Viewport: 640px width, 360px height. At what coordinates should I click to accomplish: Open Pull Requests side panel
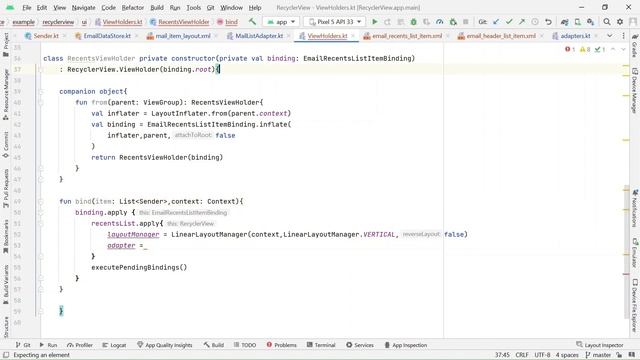(x=6, y=189)
